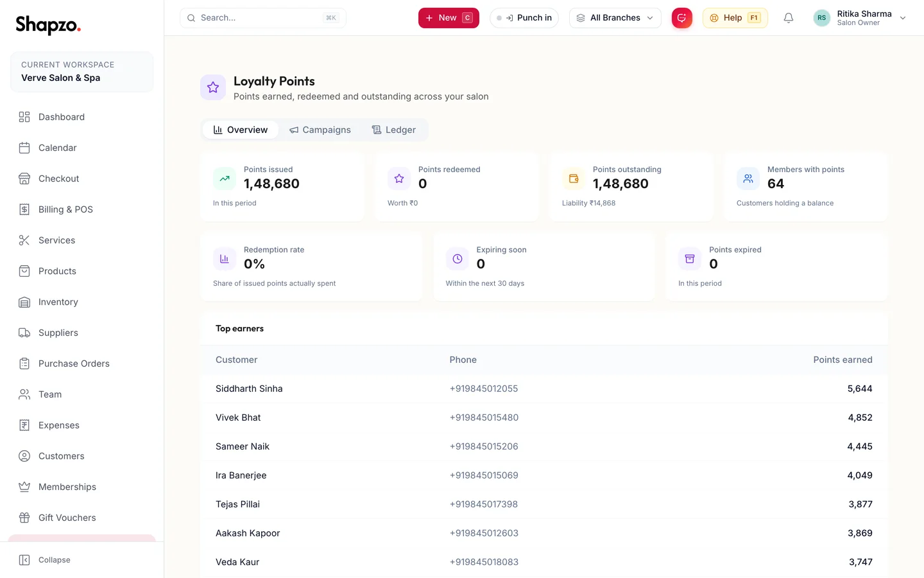Screen dimensions: 924x578
Task: Open Suppliers truck icon item
Action: (81, 333)
